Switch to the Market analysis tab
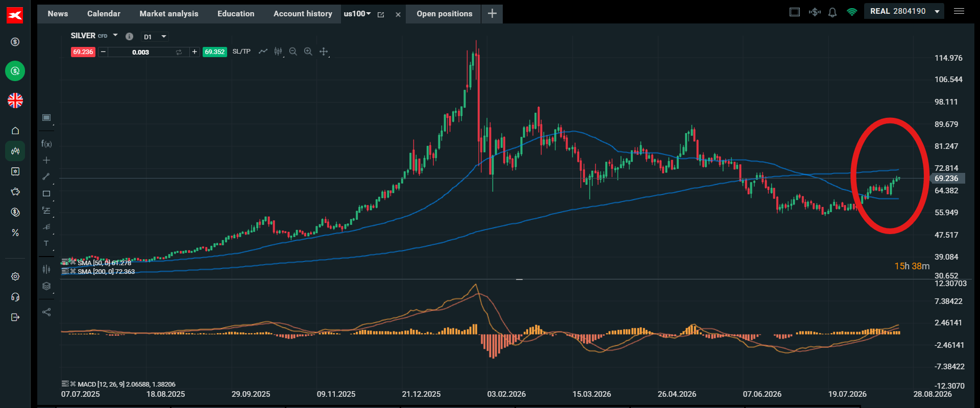 [x=169, y=14]
